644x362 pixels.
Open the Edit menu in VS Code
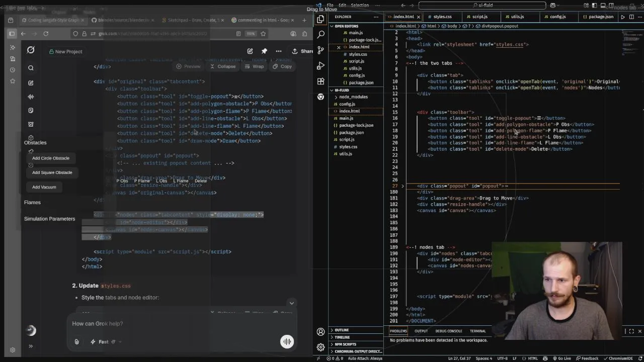point(342,5)
